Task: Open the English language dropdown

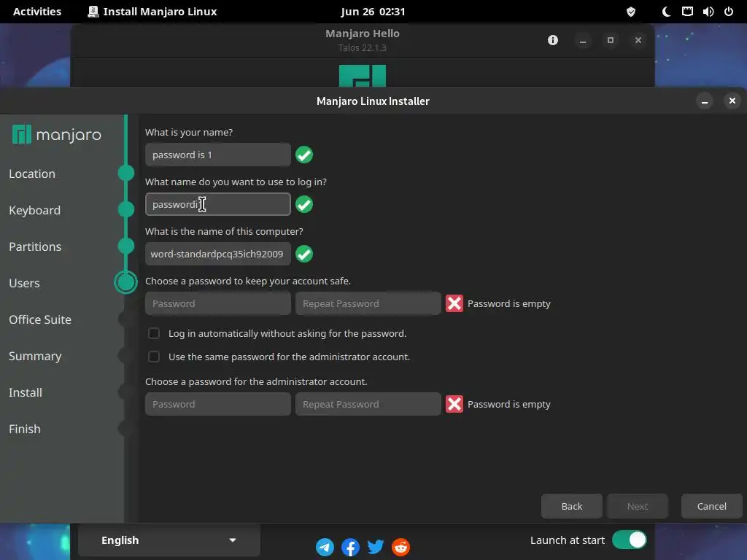Action: (x=169, y=540)
